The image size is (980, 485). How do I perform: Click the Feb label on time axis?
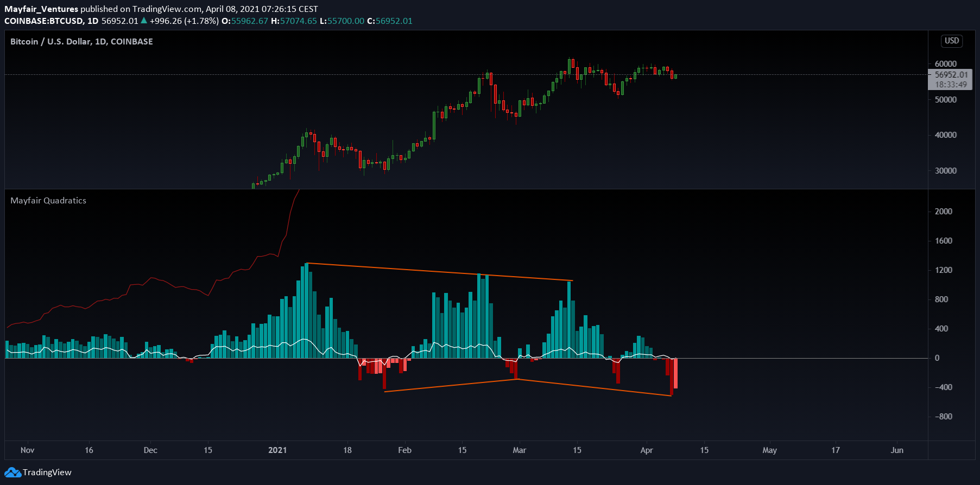coord(404,450)
